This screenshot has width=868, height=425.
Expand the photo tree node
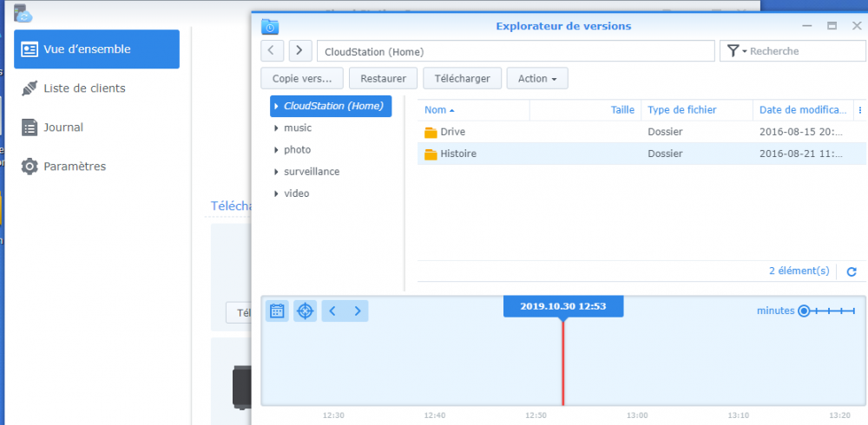tap(276, 150)
